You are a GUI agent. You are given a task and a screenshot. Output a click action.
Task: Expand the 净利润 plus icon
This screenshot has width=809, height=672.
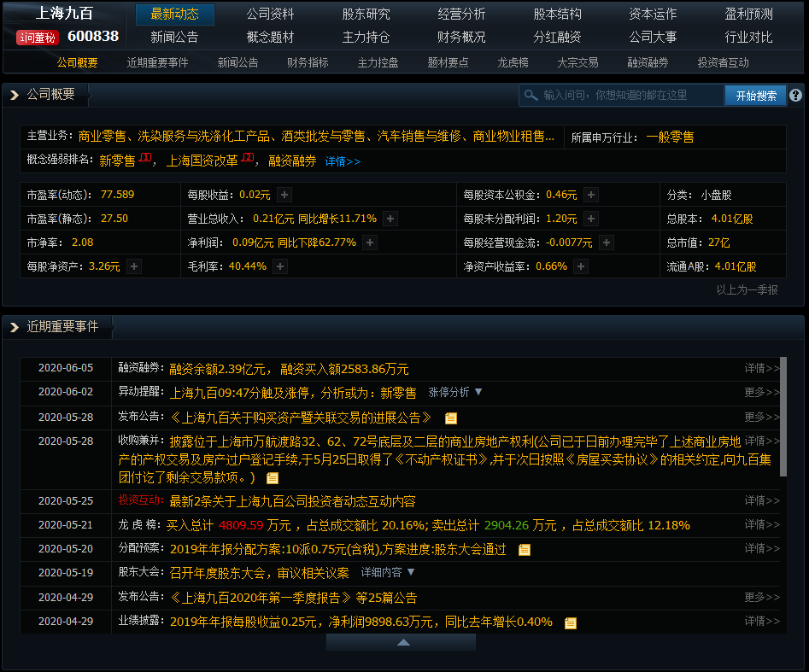pos(370,243)
